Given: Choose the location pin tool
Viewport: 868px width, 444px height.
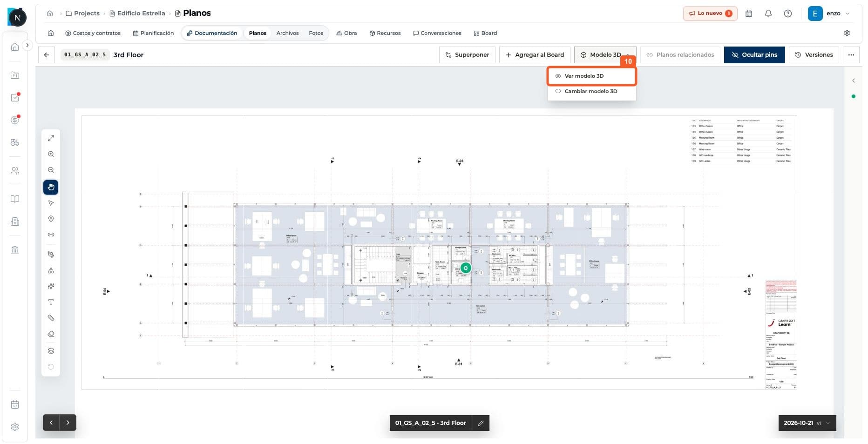Looking at the screenshot, I should tap(51, 219).
